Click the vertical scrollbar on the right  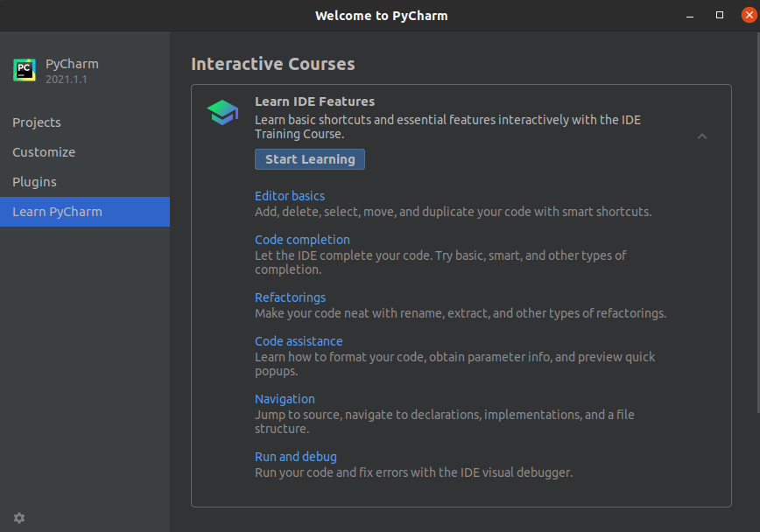758,223
